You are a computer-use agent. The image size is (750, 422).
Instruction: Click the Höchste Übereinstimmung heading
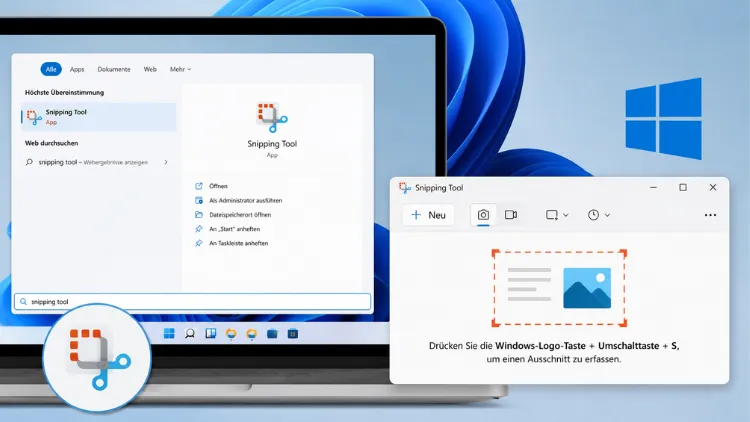pyautogui.click(x=65, y=92)
